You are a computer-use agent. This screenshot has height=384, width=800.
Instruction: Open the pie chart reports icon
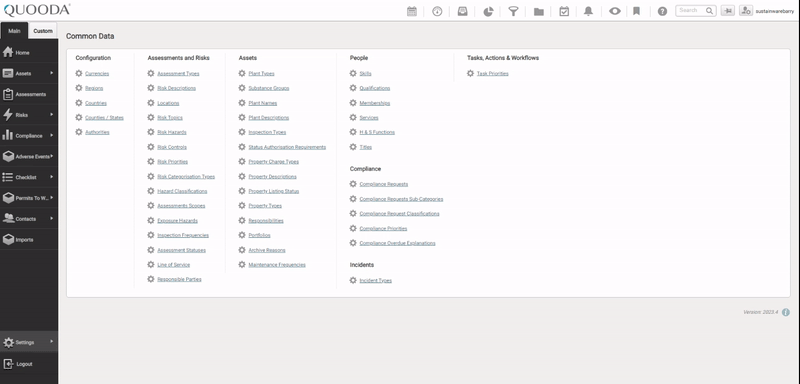[488, 11]
